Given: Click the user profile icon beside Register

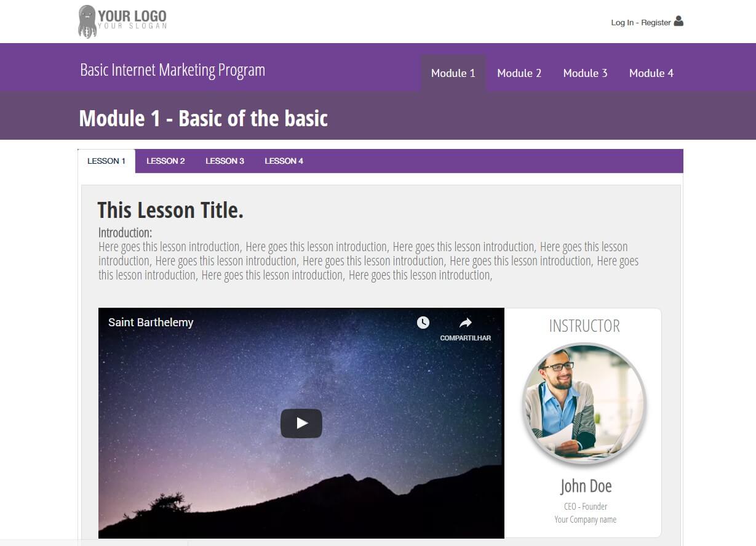Looking at the screenshot, I should [x=678, y=21].
